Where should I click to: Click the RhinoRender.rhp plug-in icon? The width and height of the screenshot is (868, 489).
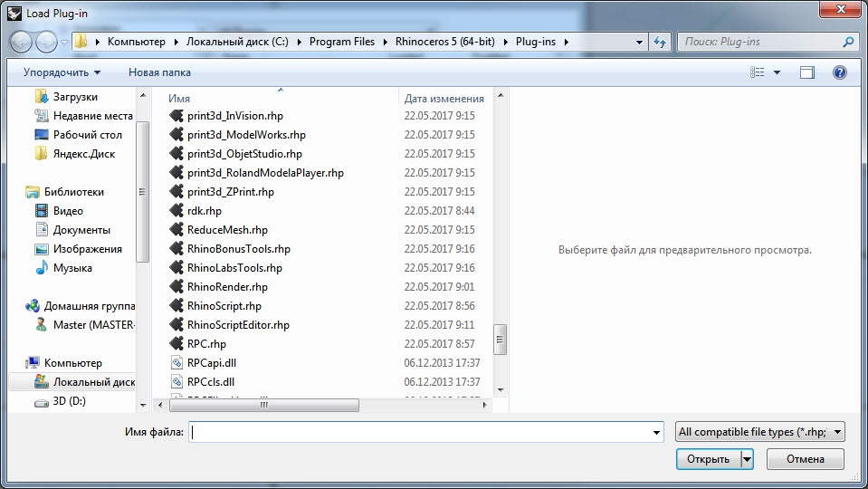click(176, 287)
